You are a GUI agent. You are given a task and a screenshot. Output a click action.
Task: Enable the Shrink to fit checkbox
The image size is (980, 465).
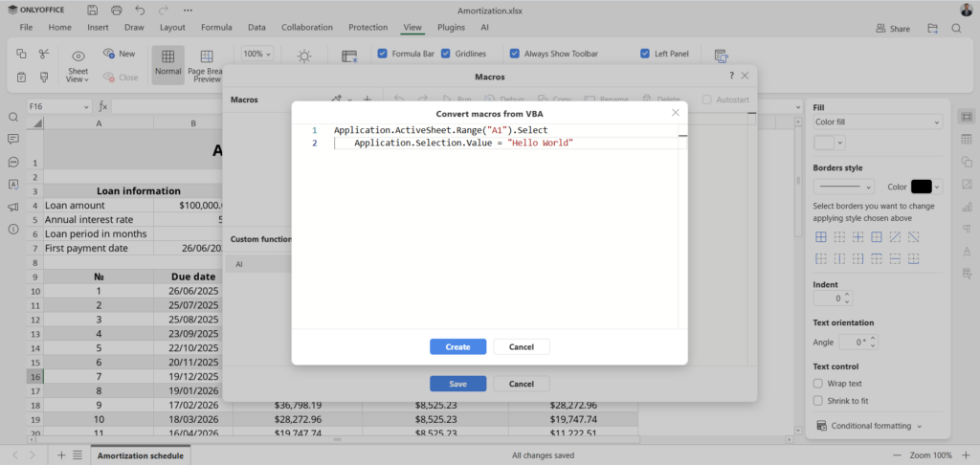pyautogui.click(x=818, y=401)
